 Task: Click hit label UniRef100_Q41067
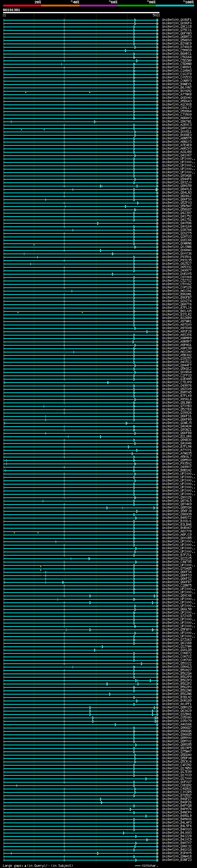coord(177,155)
